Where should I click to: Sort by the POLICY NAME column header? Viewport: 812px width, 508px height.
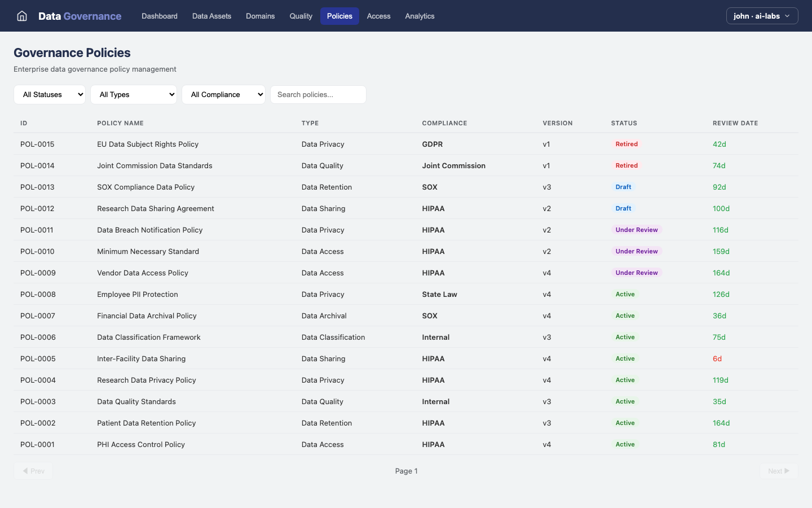[x=121, y=123]
